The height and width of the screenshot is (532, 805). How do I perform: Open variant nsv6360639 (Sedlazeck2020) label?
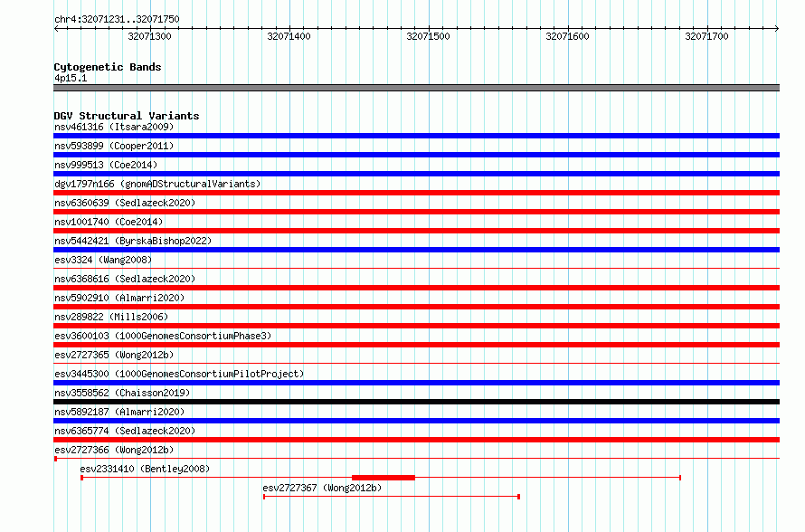125,203
